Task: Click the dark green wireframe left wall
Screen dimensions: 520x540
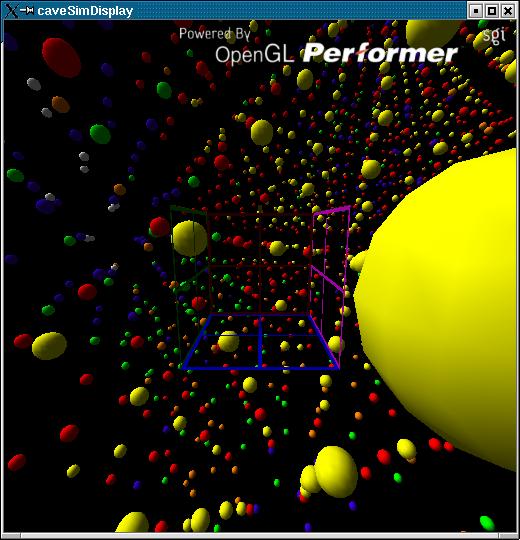Action: click(189, 286)
